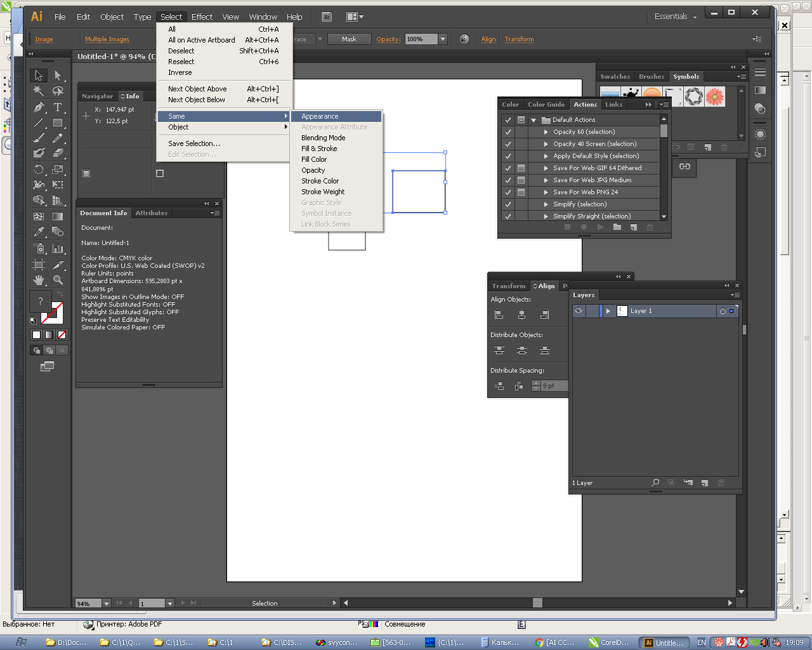This screenshot has height=650, width=812.
Task: Toggle dialog box for Save For Web GIF 64 Dithered
Action: pos(521,168)
